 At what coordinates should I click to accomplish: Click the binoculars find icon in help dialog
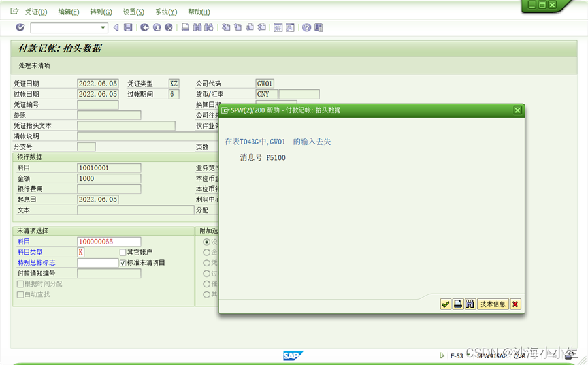point(470,304)
